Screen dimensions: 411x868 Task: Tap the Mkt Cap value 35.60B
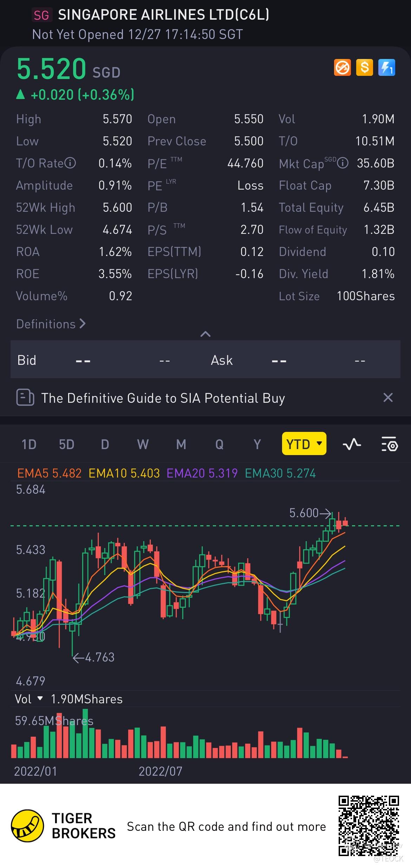pyautogui.click(x=376, y=163)
